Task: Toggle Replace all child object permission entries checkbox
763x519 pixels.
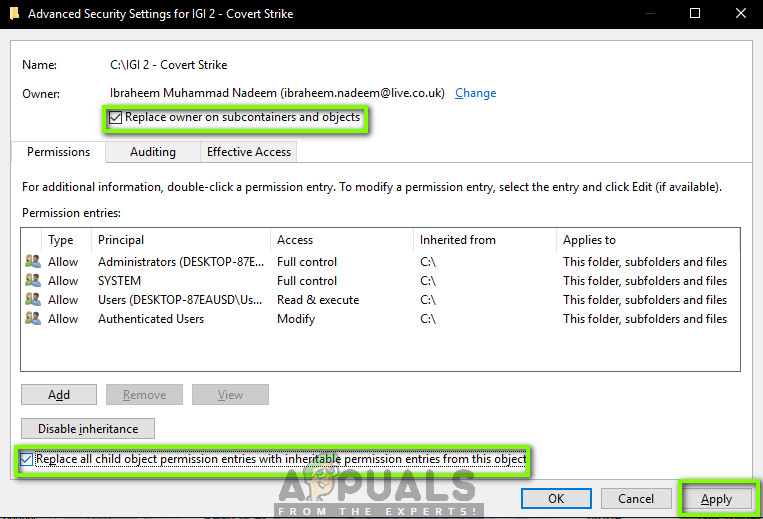Action: [26, 459]
